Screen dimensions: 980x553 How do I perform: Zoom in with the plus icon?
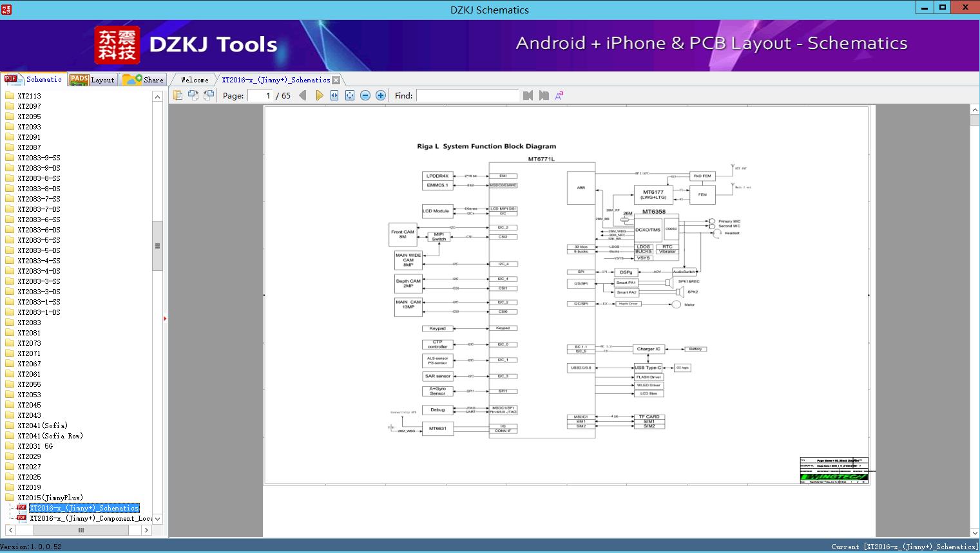click(x=381, y=95)
